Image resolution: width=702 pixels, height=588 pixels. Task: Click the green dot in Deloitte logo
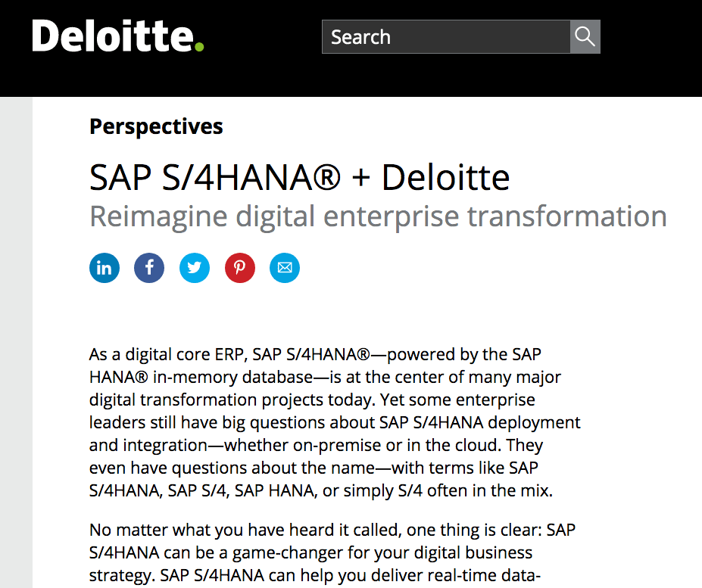(x=199, y=46)
